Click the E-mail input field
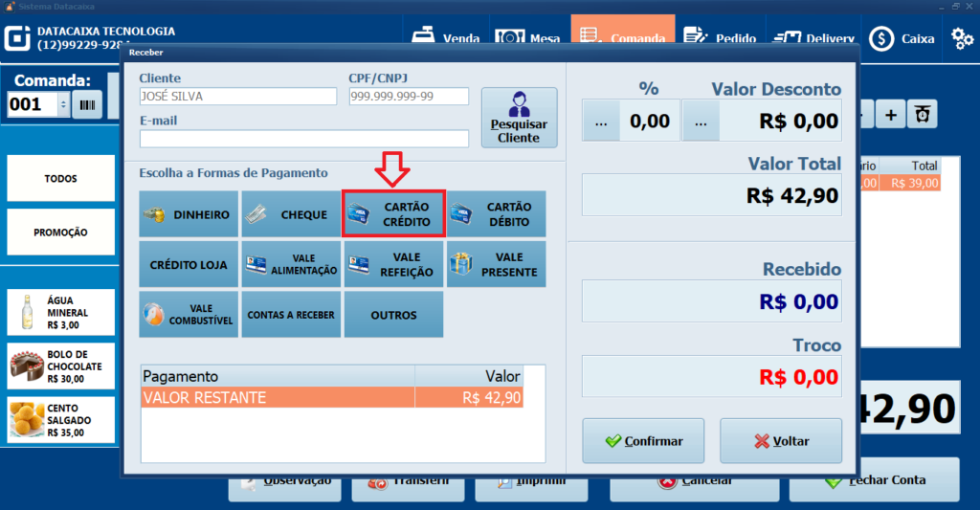Image resolution: width=980 pixels, height=510 pixels. 304,139
